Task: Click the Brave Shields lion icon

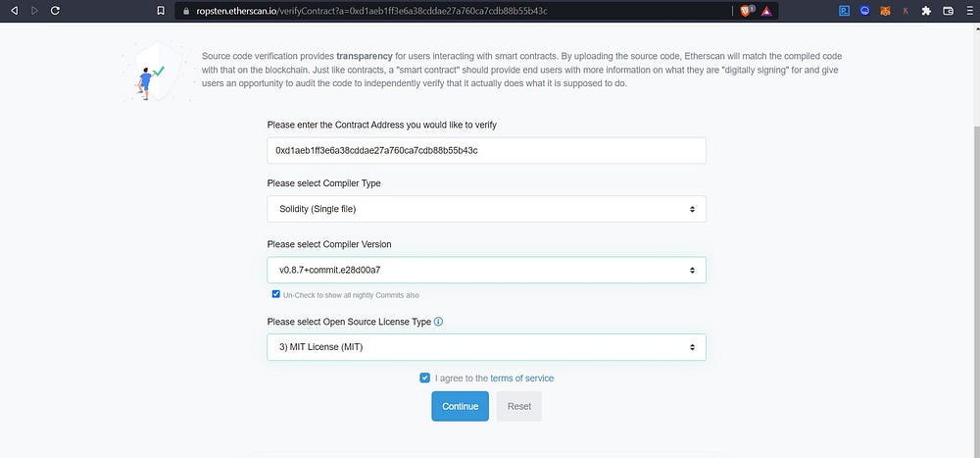Action: pyautogui.click(x=745, y=11)
